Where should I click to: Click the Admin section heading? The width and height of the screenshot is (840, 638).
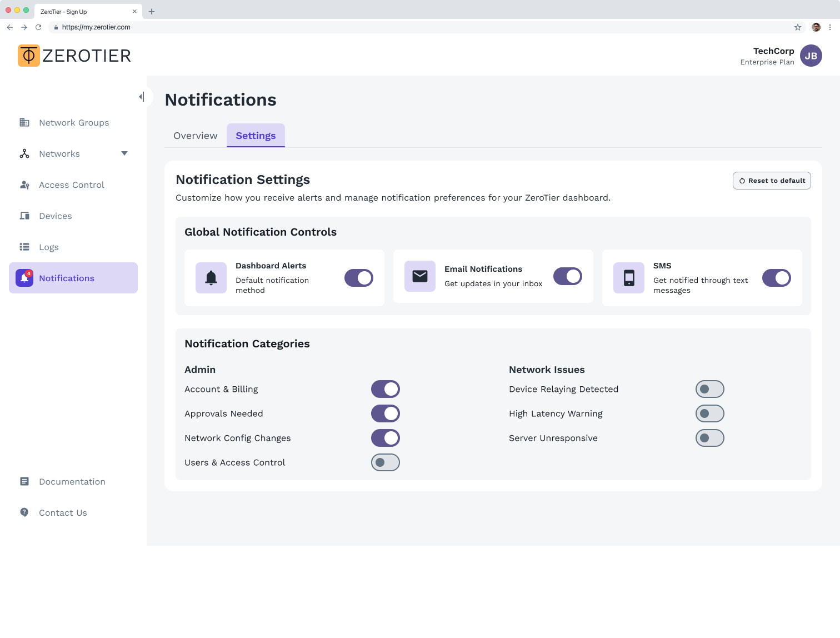point(200,370)
